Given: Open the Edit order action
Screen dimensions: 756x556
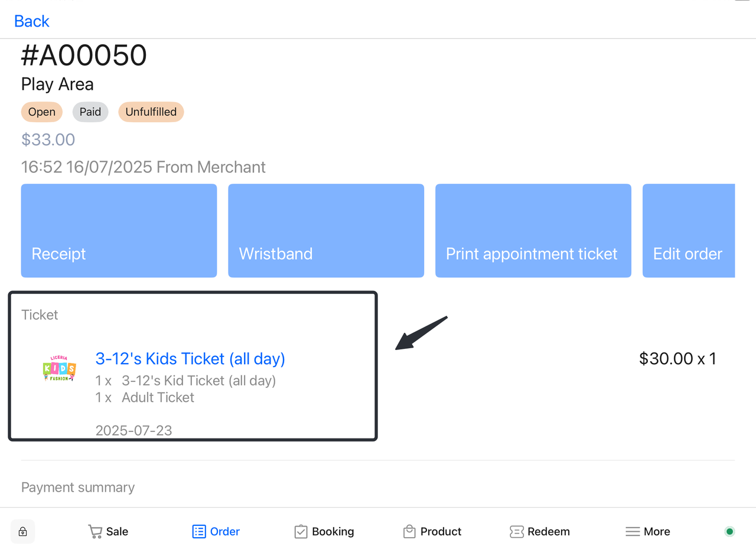Looking at the screenshot, I should [688, 231].
